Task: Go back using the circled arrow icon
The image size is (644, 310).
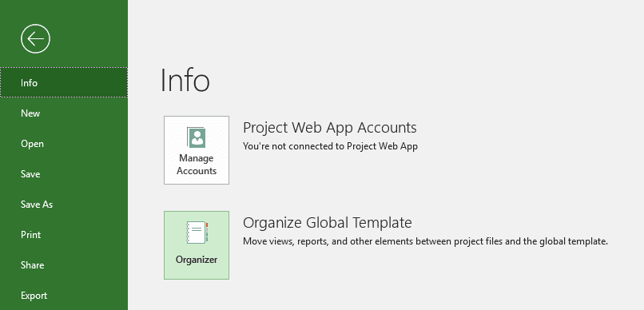Action: pyautogui.click(x=35, y=39)
